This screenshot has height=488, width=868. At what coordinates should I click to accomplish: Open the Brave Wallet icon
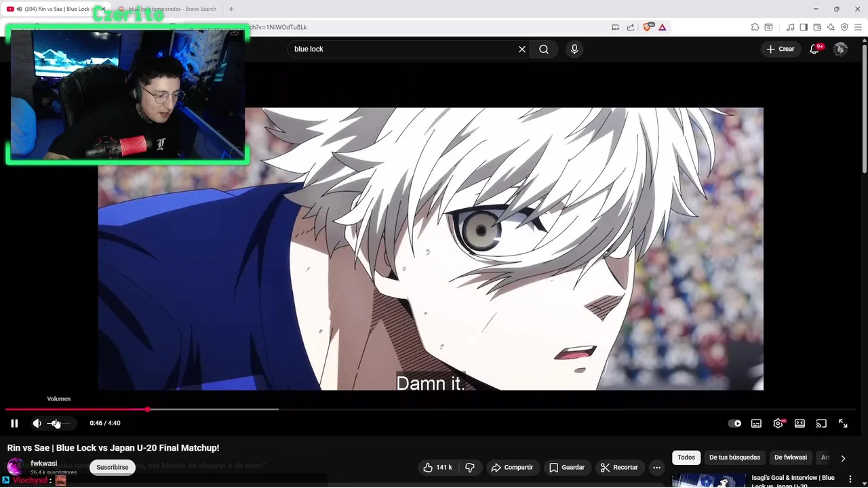pyautogui.click(x=817, y=27)
